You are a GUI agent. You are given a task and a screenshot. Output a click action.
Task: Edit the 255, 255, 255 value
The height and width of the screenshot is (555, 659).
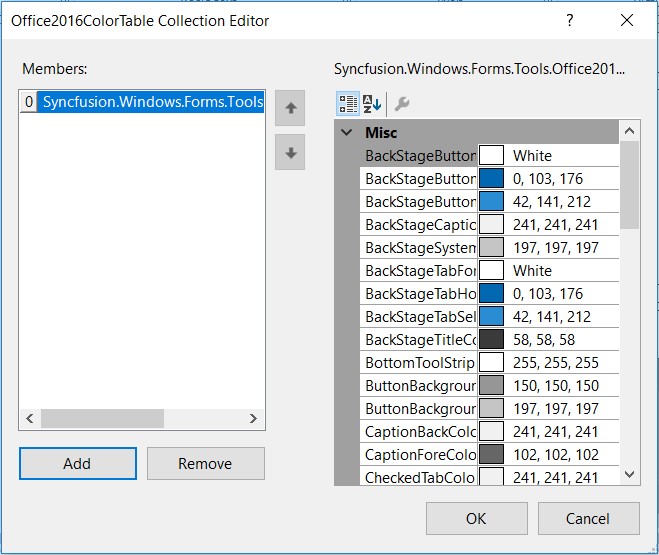tap(556, 362)
